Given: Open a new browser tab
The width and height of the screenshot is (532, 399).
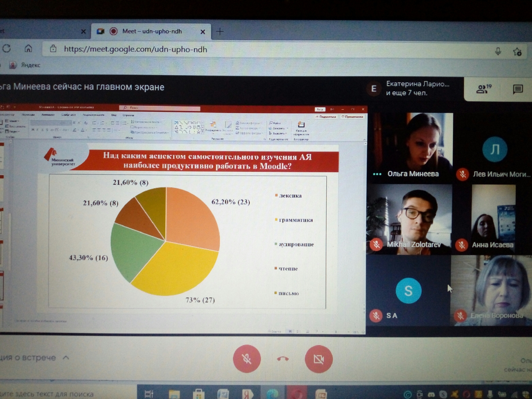Looking at the screenshot, I should 220,32.
